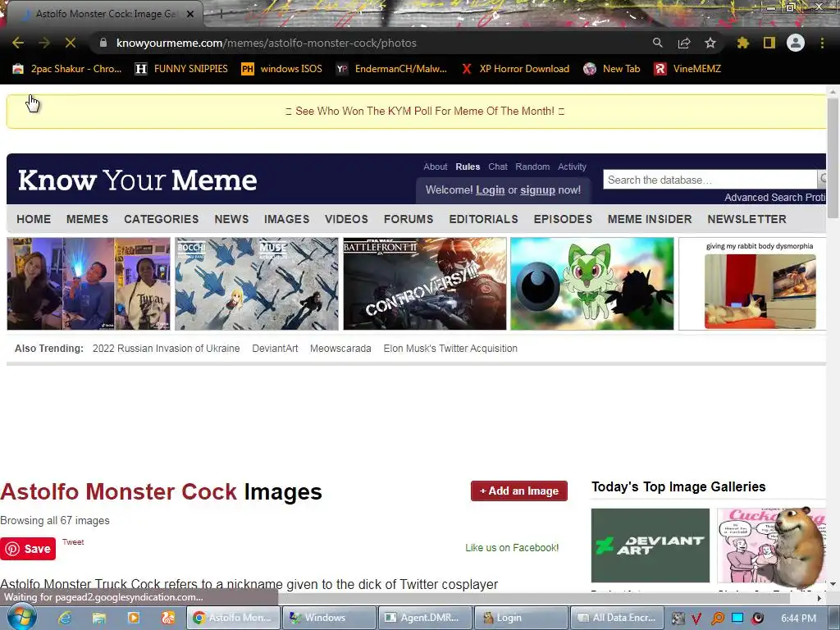Click the Login link
This screenshot has height=630, width=840.
[491, 189]
